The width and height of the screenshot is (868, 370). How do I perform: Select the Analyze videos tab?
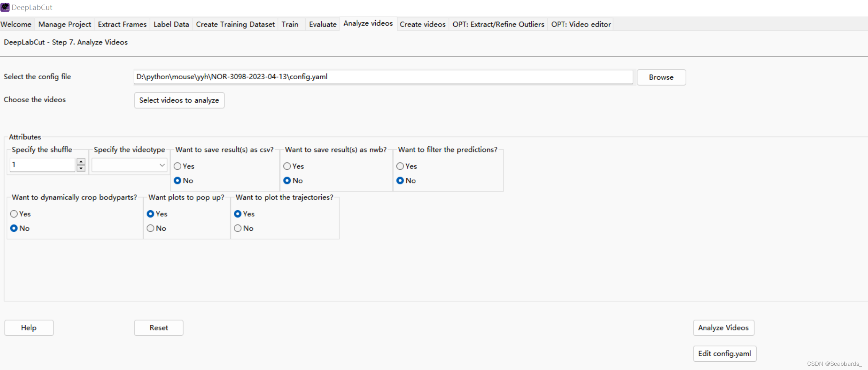[368, 24]
